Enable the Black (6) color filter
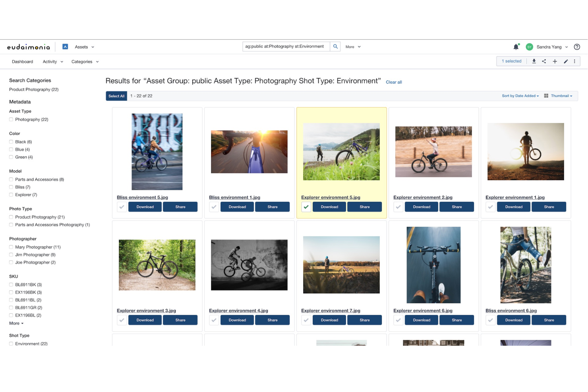Screen dimensions: 588x392 pos(11,142)
